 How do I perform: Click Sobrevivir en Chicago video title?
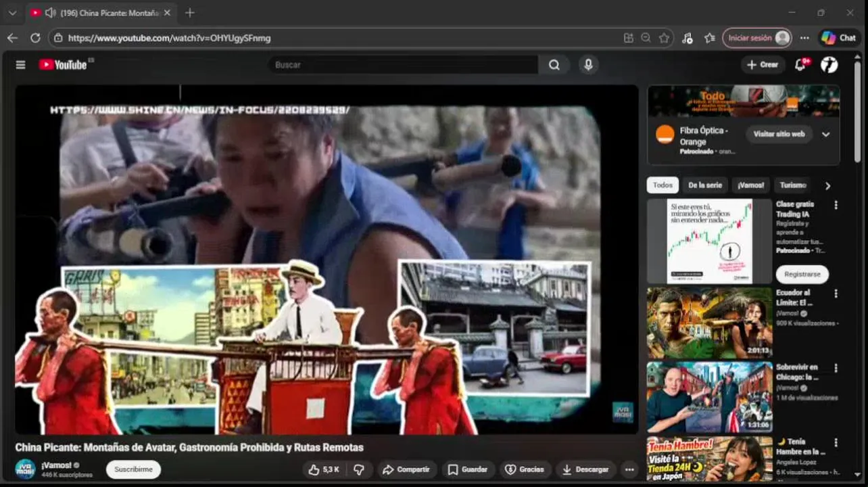point(797,372)
